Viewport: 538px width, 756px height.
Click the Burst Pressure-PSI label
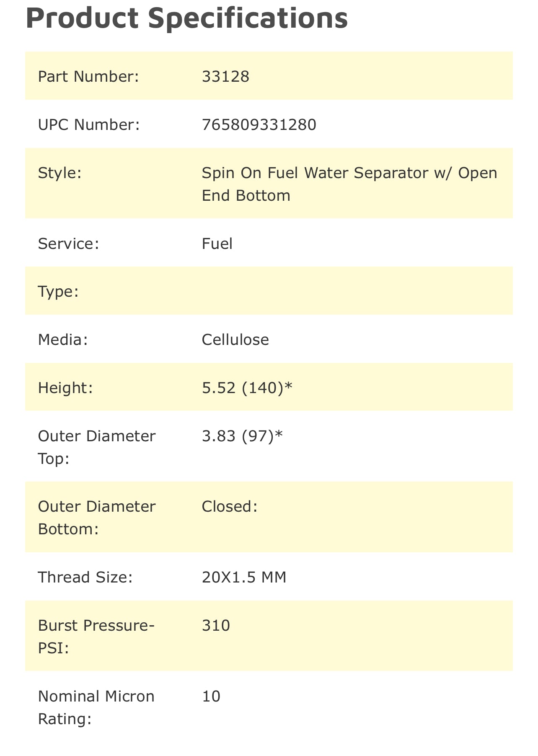click(x=96, y=637)
